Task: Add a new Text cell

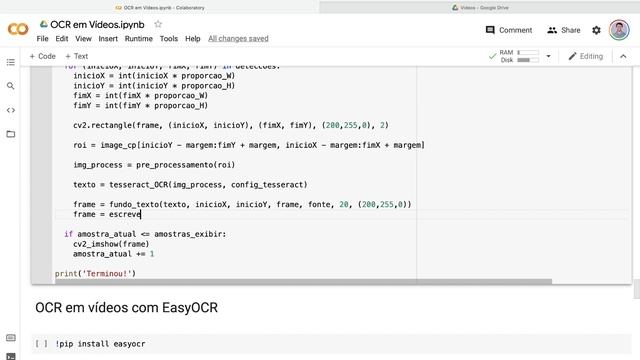Action: (76, 56)
